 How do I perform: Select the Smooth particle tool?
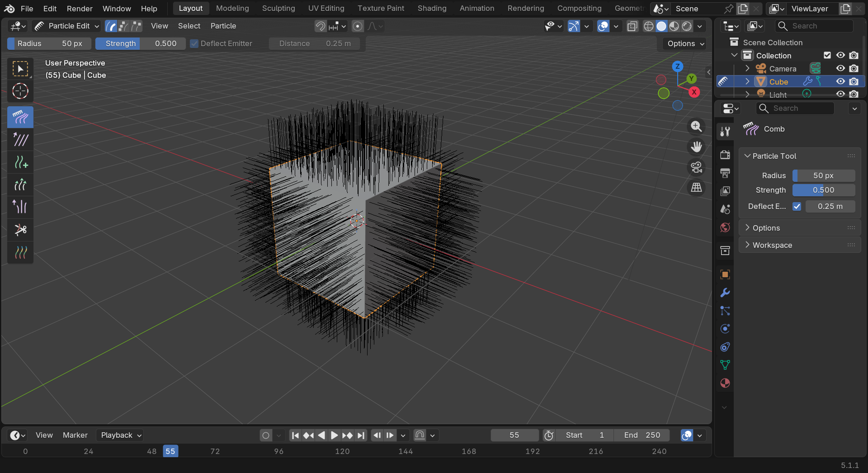click(x=20, y=140)
